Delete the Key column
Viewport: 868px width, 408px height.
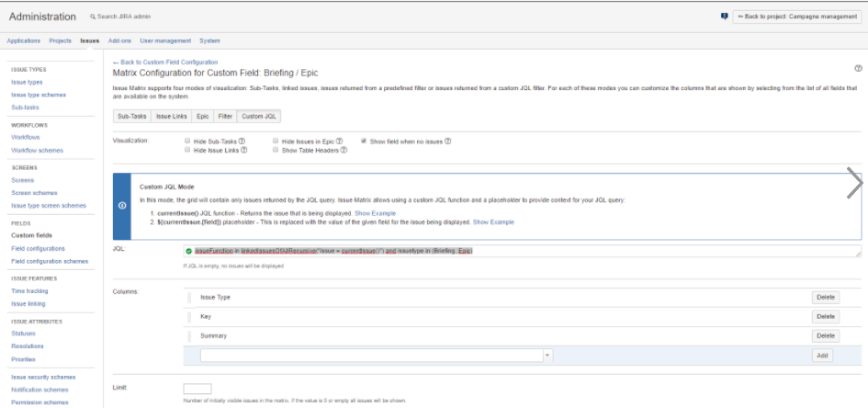click(x=826, y=317)
